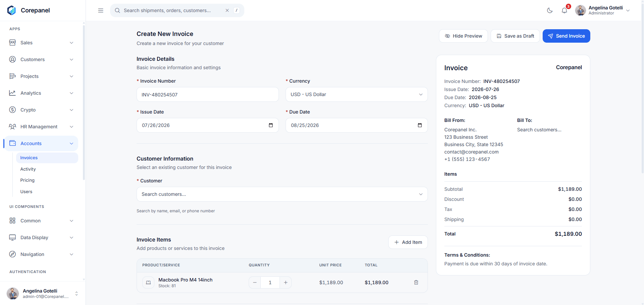Open the Customer search dropdown

pyautogui.click(x=282, y=194)
